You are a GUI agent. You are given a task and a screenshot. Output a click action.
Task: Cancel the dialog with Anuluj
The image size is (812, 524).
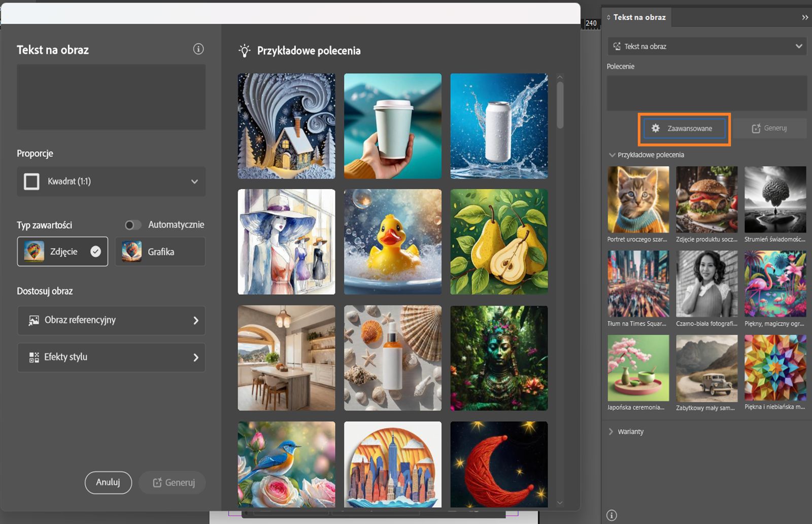point(108,482)
